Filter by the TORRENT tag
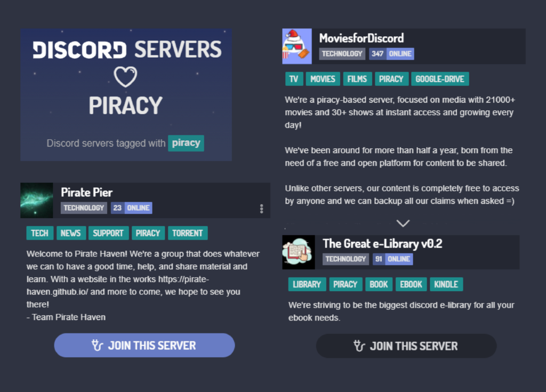 click(x=188, y=233)
